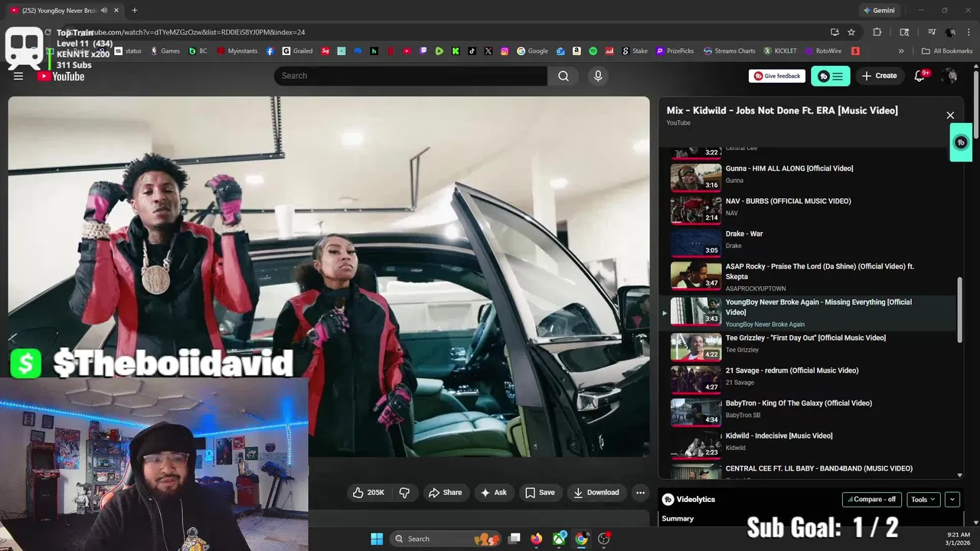The height and width of the screenshot is (551, 980).
Task: Open more actions ellipsis under video
Action: (640, 492)
